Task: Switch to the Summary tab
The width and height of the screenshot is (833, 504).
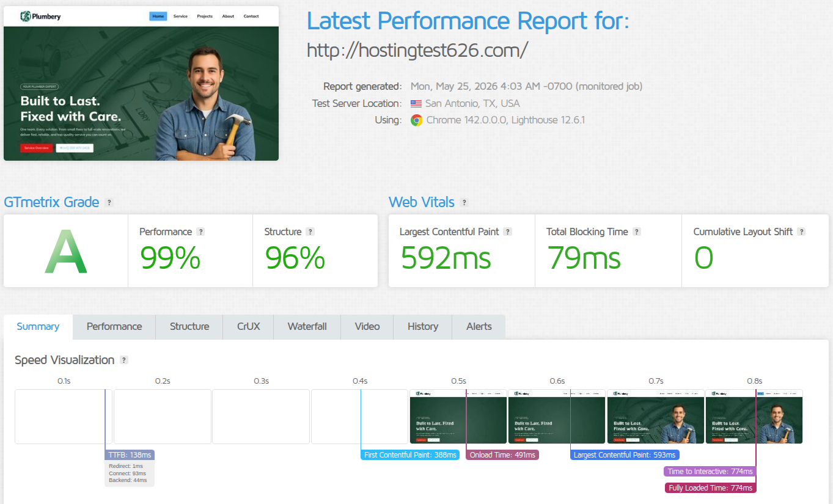Action: (38, 327)
